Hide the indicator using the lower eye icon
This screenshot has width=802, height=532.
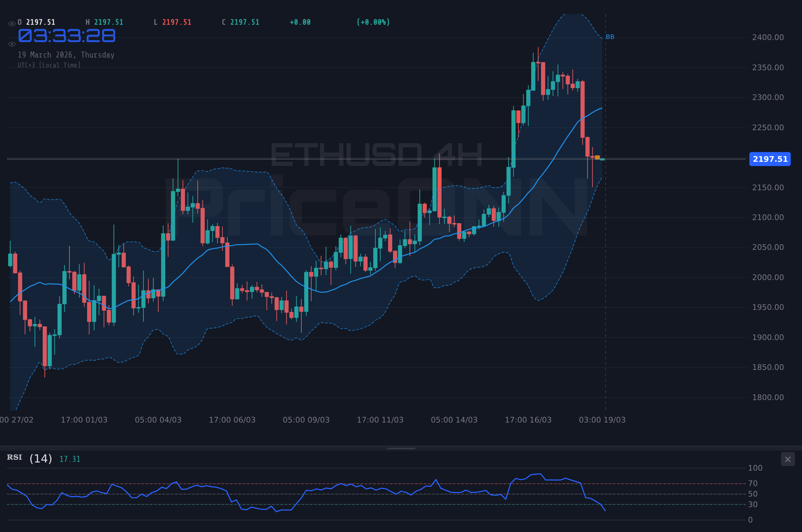pyautogui.click(x=12, y=44)
